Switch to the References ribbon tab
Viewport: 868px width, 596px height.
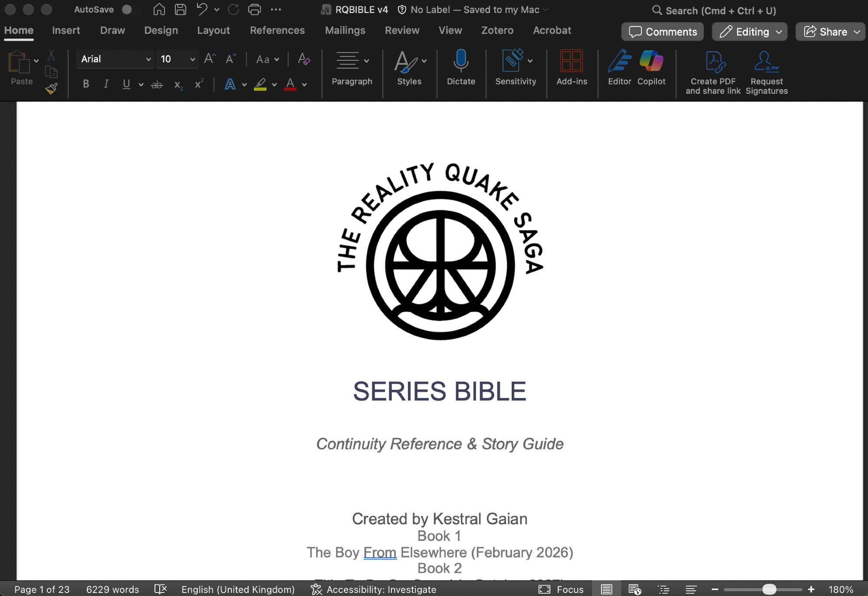point(277,30)
